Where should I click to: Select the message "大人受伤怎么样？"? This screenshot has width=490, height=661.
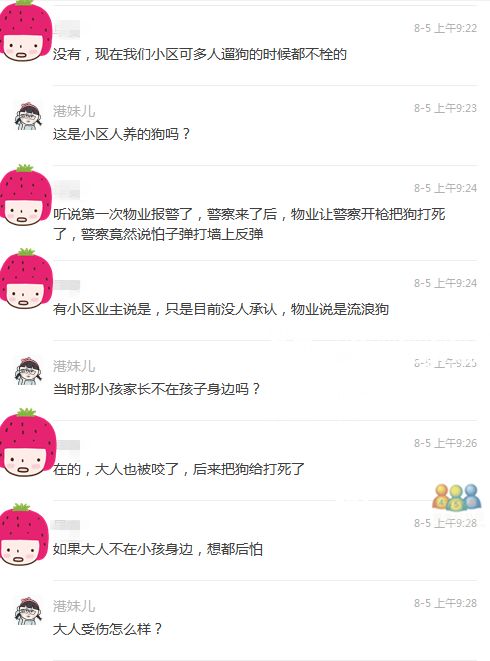pyautogui.click(x=108, y=629)
